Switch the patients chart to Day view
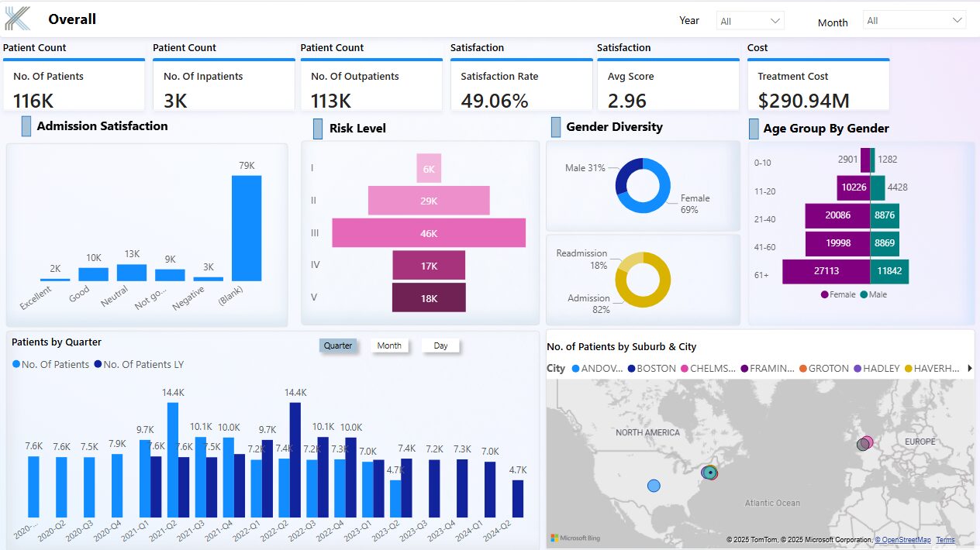The height and width of the screenshot is (550, 980). tap(440, 345)
